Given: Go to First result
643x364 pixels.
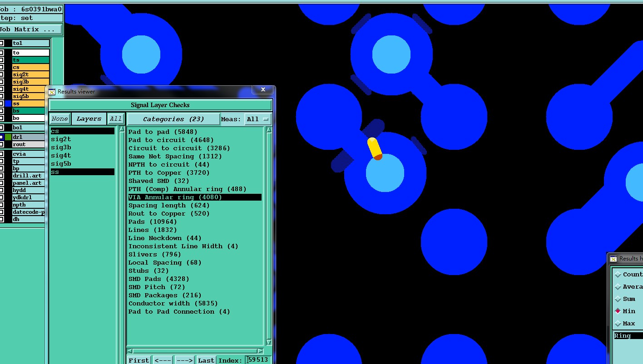Looking at the screenshot, I should [x=138, y=360].
